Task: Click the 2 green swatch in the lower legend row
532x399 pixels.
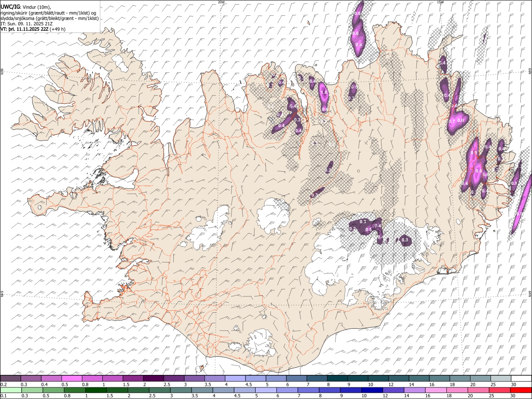Action: [x=138, y=390]
